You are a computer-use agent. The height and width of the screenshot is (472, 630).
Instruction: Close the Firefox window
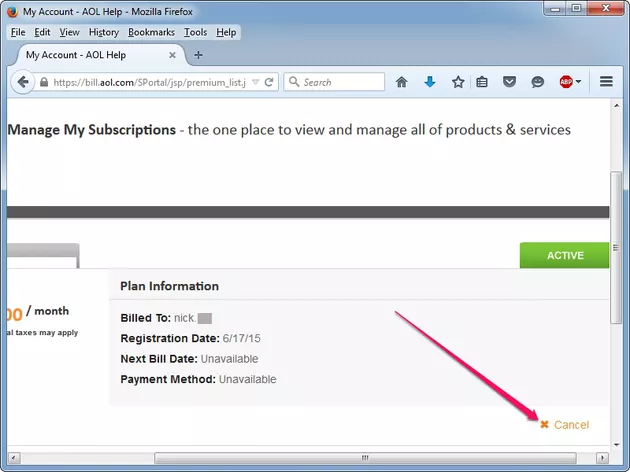point(606,8)
